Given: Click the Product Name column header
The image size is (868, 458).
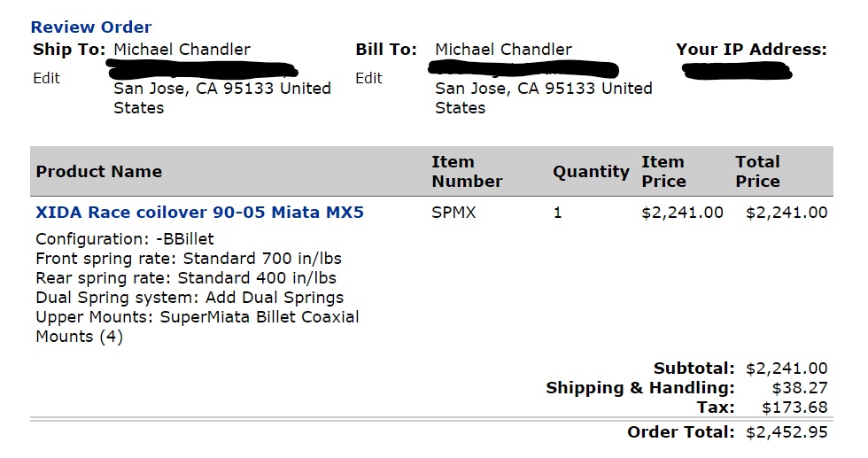Looking at the screenshot, I should (x=99, y=172).
